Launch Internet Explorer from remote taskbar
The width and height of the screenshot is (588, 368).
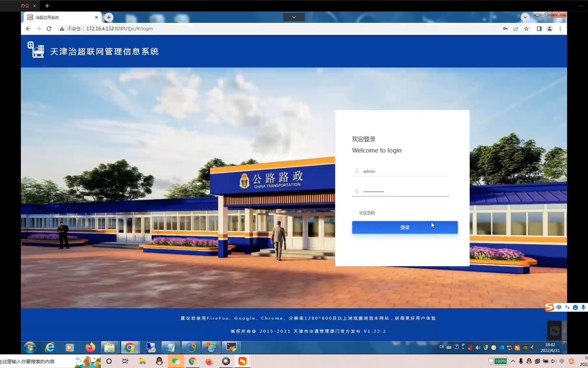coord(50,348)
